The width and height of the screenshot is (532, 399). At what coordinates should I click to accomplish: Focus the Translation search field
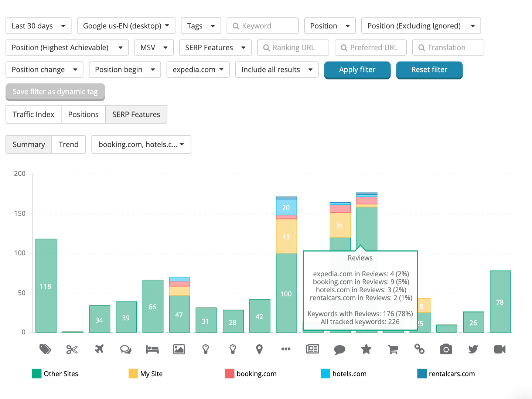(x=448, y=48)
